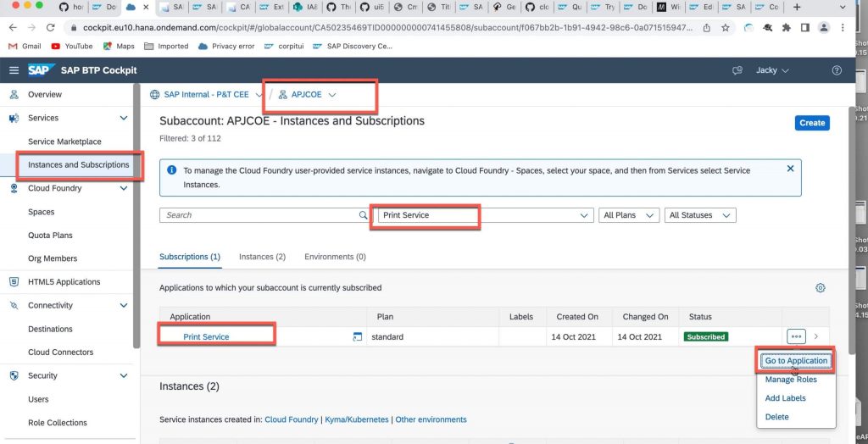Open Cloud Connectors in sidebar

61,352
